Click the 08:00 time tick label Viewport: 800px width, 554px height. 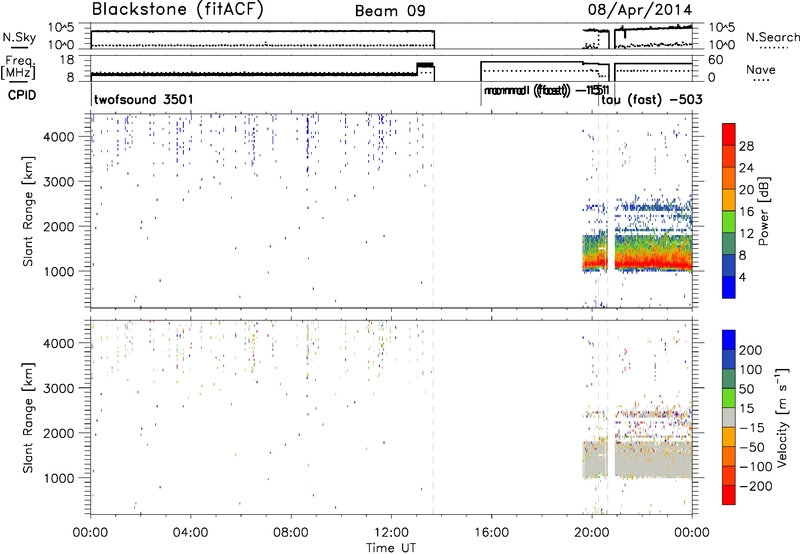pyautogui.click(x=291, y=533)
